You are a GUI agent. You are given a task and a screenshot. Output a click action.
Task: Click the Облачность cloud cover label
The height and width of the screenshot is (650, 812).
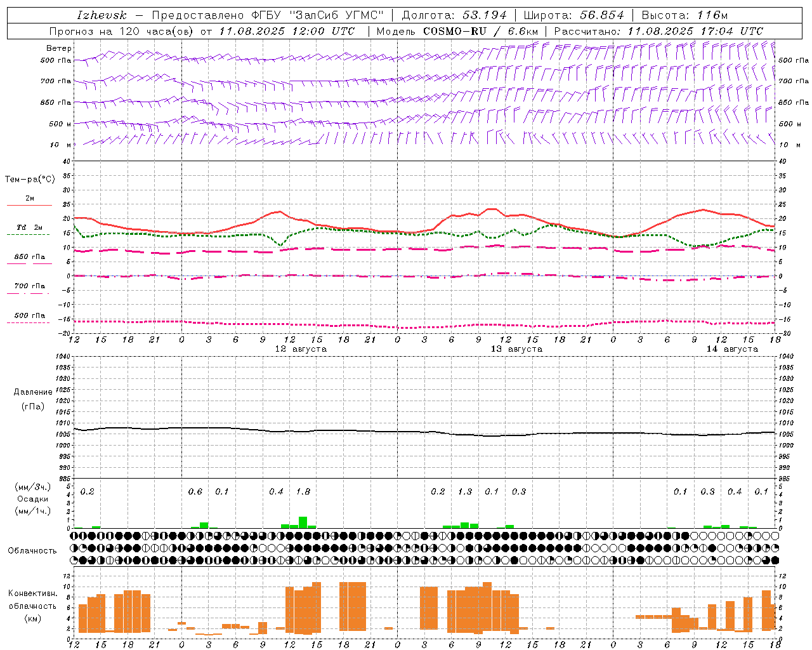(x=32, y=550)
